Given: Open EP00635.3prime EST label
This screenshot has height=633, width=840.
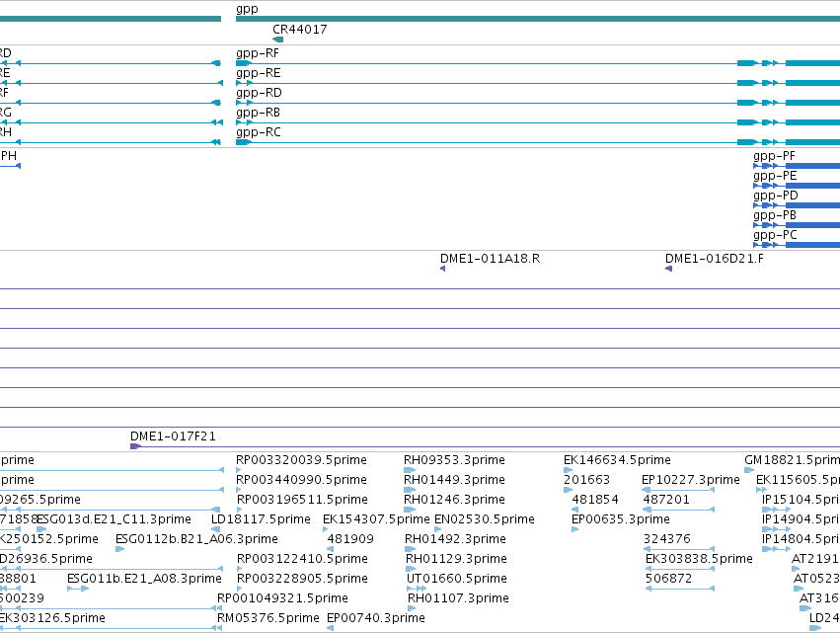Looking at the screenshot, I should point(620,519).
